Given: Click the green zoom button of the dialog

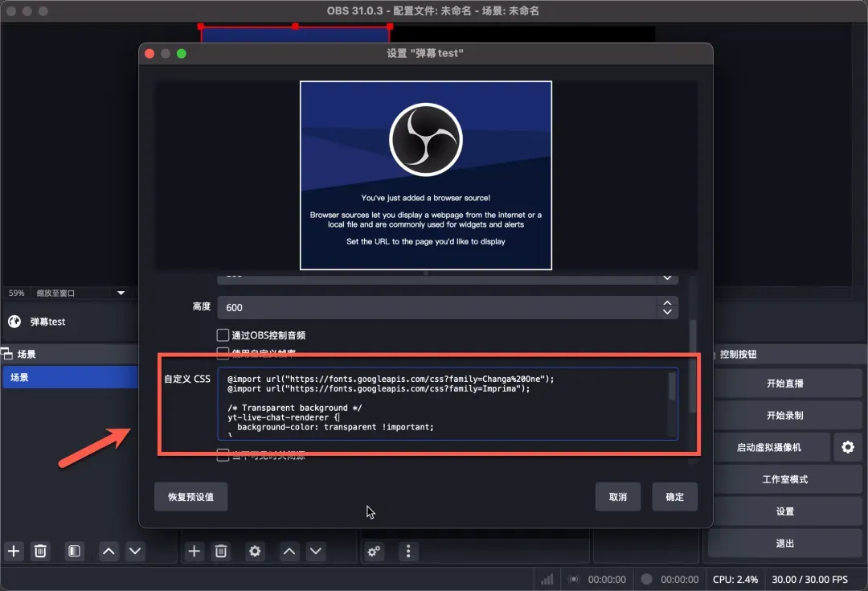Looking at the screenshot, I should [x=182, y=54].
